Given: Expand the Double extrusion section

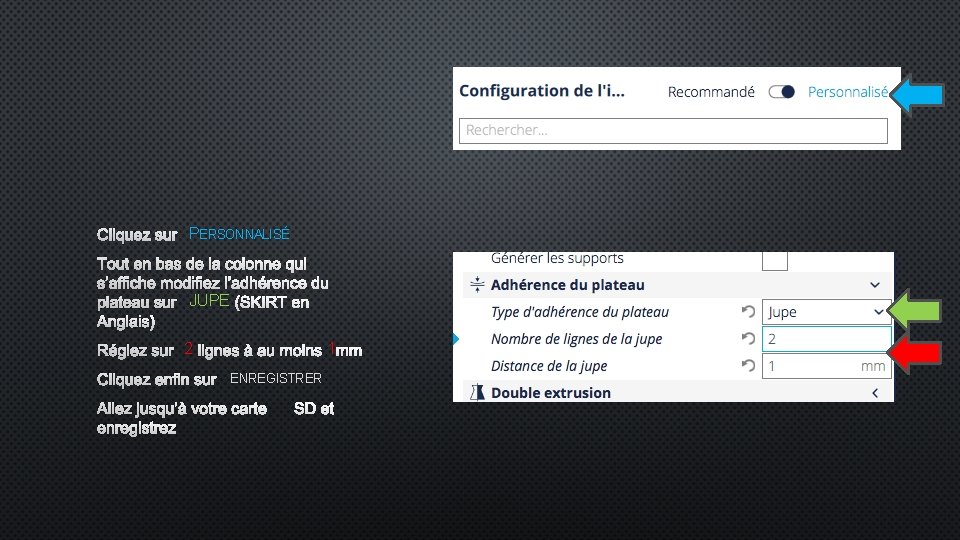Looking at the screenshot, I should click(875, 393).
